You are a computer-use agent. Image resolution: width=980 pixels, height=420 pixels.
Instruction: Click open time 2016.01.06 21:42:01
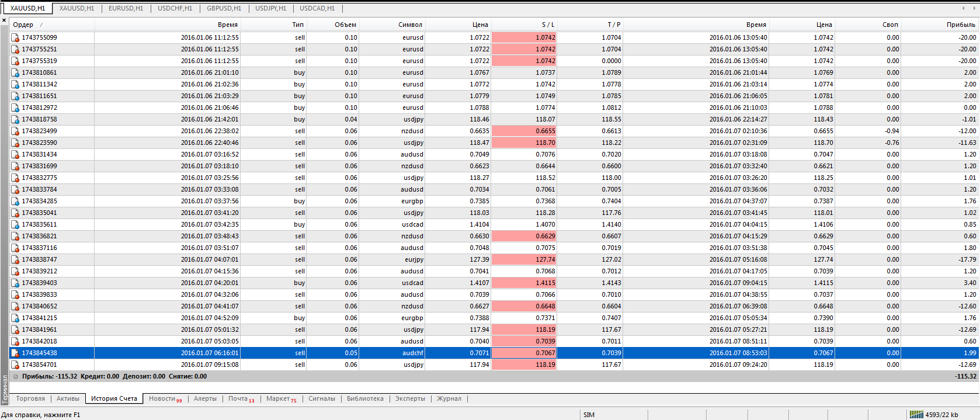point(210,119)
